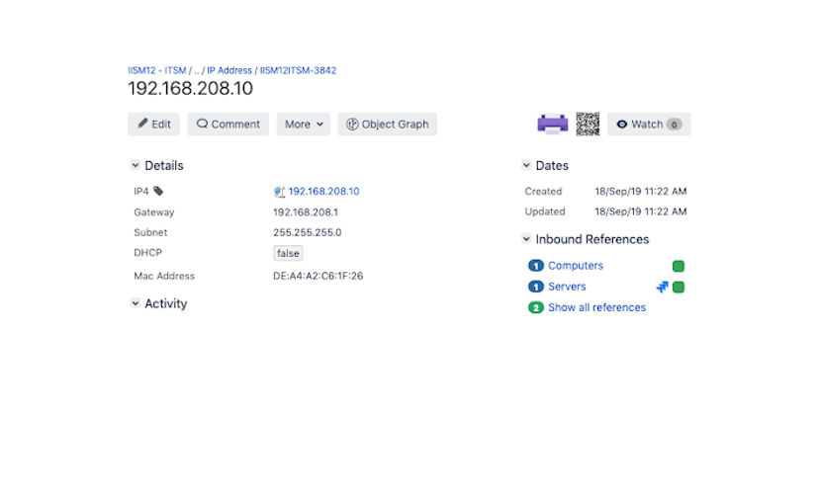Go to IP Address in the breadcrumb
The width and height of the screenshot is (819, 504).
(x=229, y=71)
